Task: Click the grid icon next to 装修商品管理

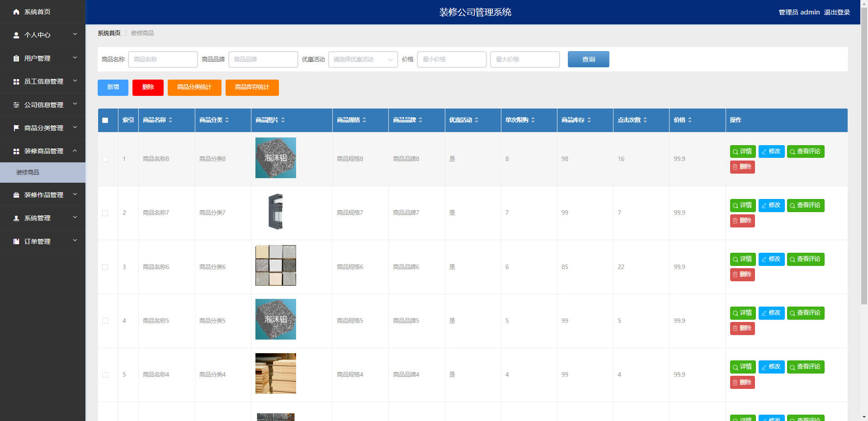Action: coord(16,151)
